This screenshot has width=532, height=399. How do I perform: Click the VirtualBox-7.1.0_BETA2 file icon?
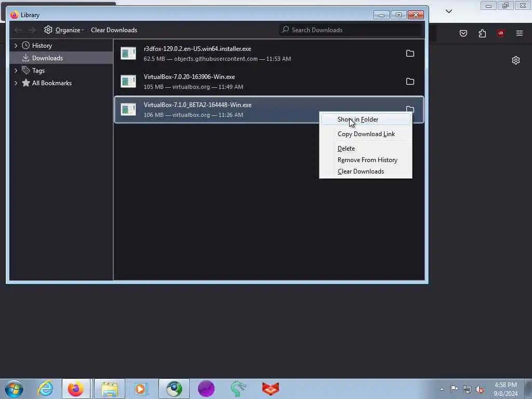click(128, 109)
